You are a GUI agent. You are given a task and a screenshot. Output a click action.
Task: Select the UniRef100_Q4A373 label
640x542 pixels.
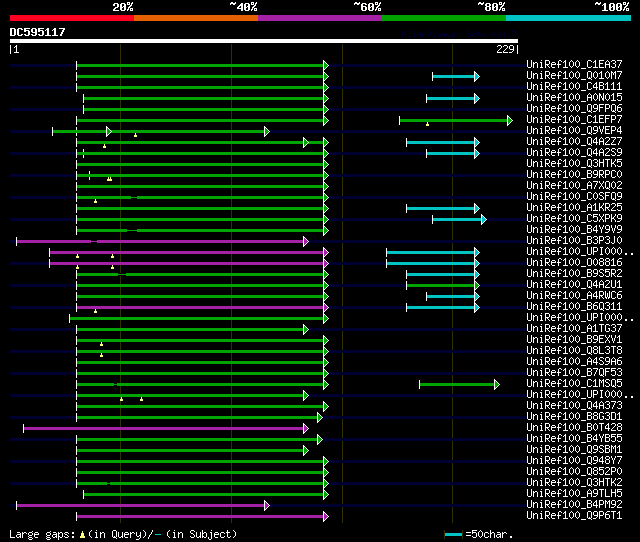[x=574, y=406]
